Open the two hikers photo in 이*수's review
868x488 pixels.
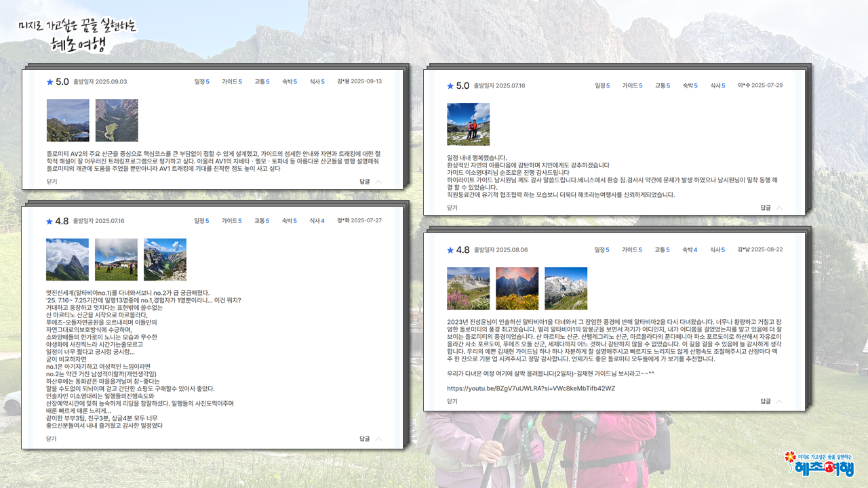[468, 124]
